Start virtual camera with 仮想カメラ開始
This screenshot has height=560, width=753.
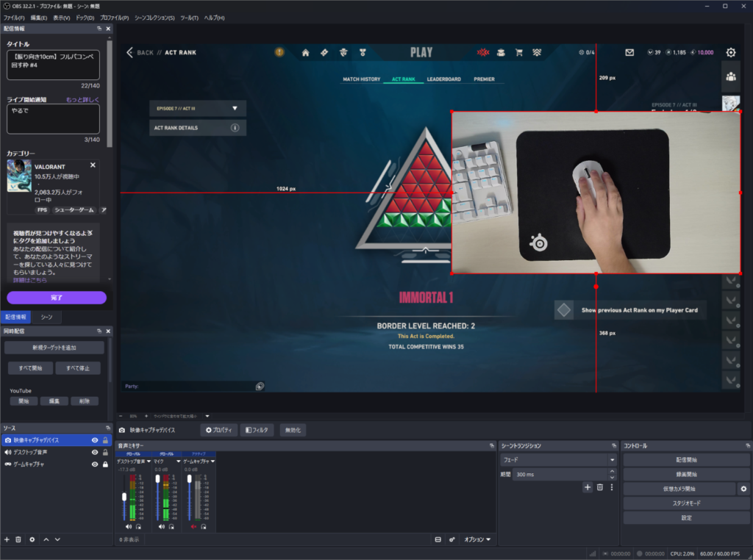pyautogui.click(x=679, y=489)
